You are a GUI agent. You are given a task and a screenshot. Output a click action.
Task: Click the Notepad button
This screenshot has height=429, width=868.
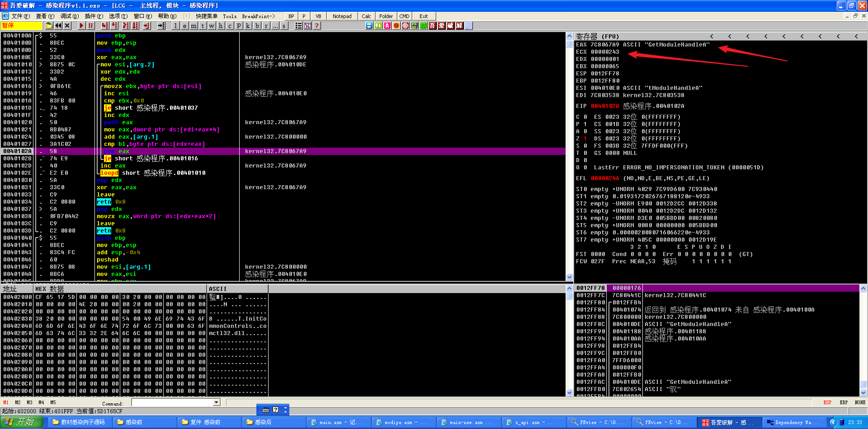click(342, 16)
